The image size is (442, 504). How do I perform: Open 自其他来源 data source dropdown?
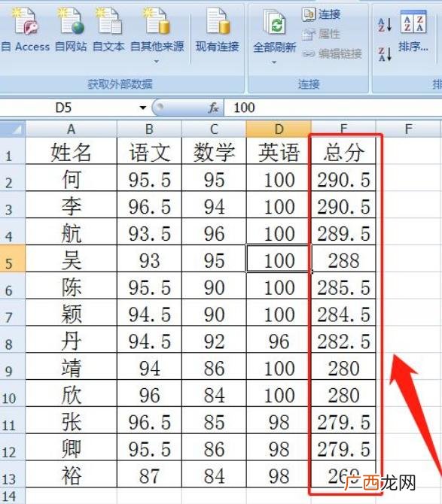click(157, 35)
